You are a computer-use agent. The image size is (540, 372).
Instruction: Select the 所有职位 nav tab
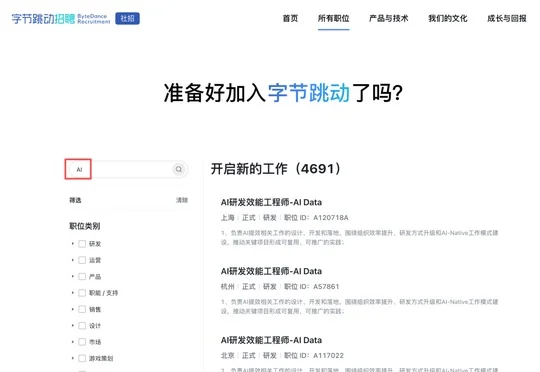coord(333,19)
